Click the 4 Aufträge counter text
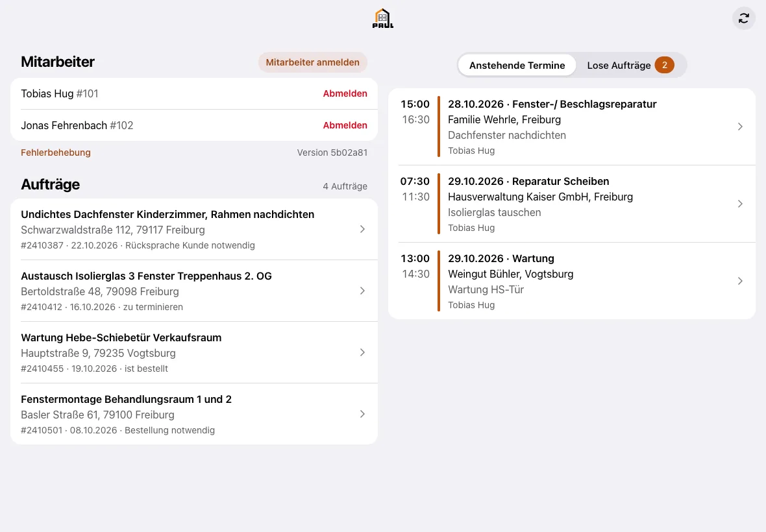This screenshot has height=532, width=766. (345, 186)
